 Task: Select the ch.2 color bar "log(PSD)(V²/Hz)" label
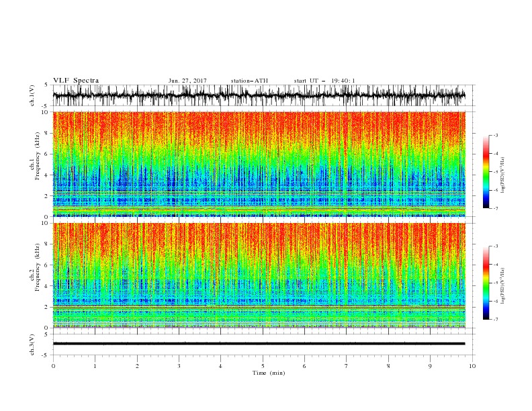[x=502, y=285]
